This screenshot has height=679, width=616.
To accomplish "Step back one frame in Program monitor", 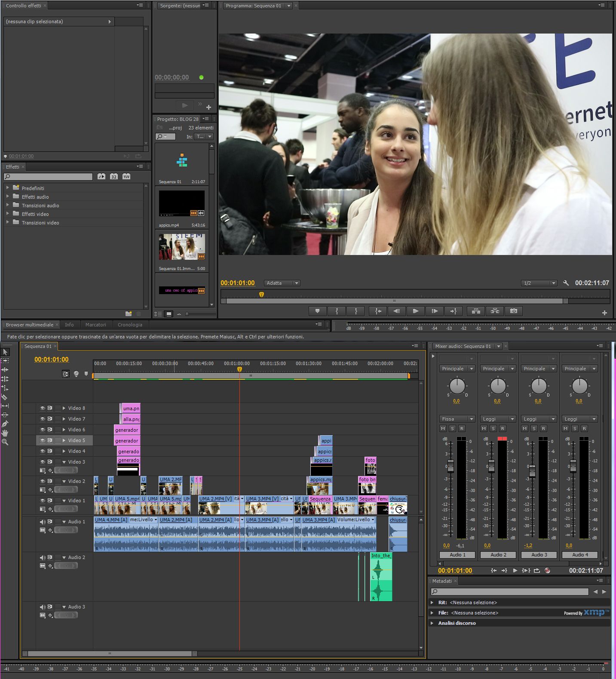I will click(x=396, y=311).
